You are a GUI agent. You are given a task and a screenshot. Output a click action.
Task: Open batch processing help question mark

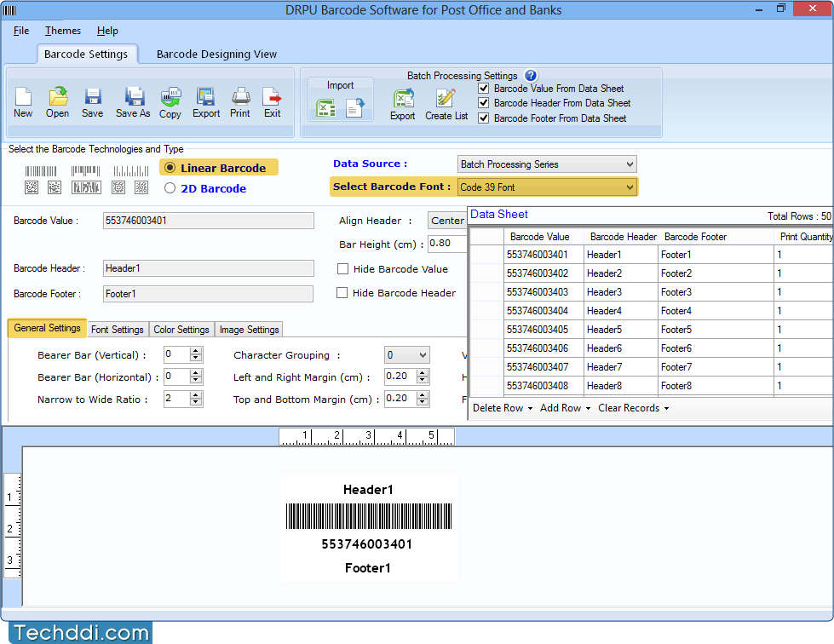[530, 76]
